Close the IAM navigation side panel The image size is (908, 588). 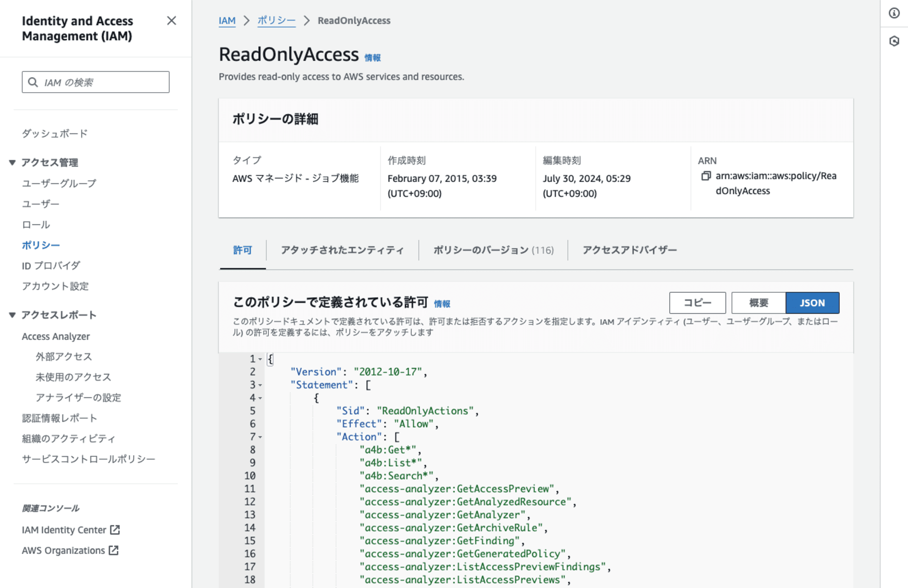click(171, 21)
